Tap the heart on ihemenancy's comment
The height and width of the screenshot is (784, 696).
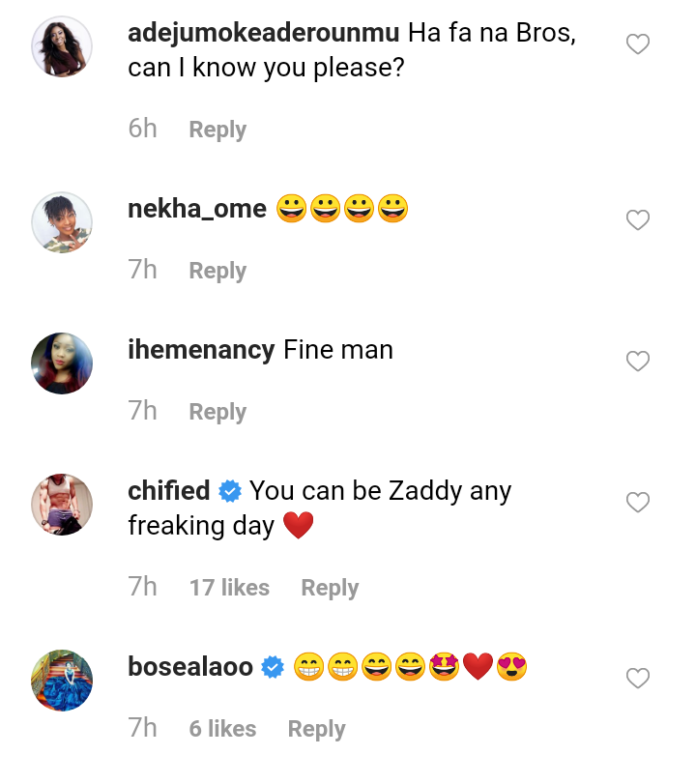(x=638, y=362)
